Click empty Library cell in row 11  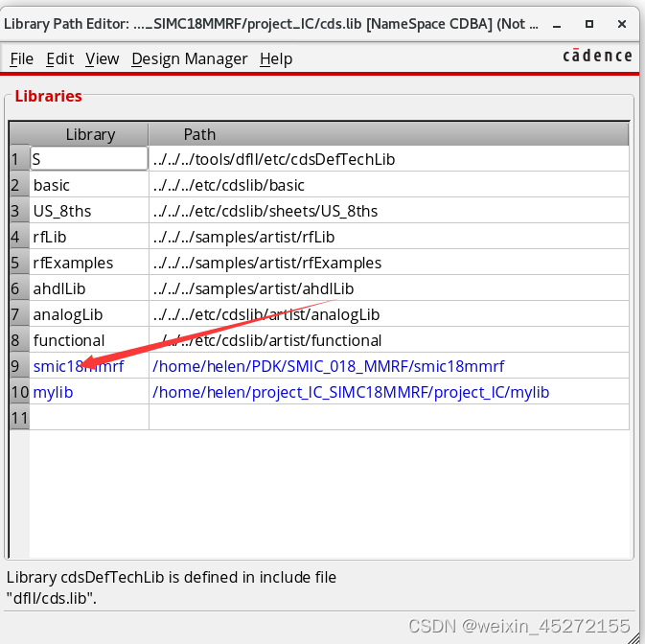[x=89, y=418]
